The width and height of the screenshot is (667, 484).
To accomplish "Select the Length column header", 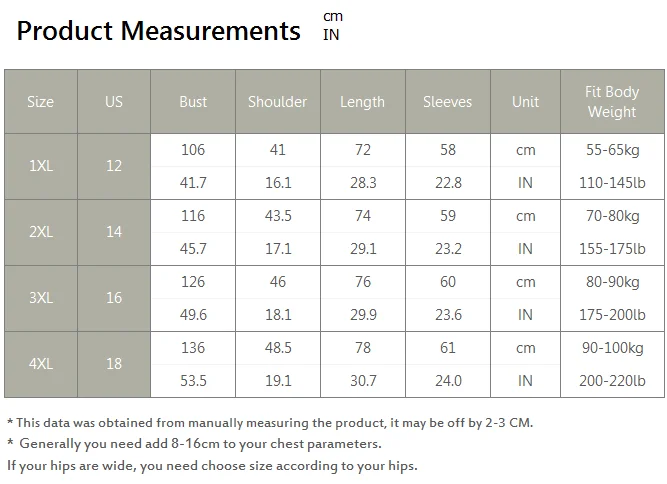I will click(x=363, y=102).
